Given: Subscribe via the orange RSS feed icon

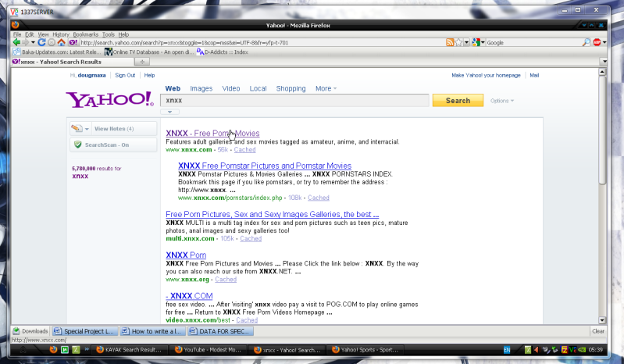Looking at the screenshot, I should 450,42.
